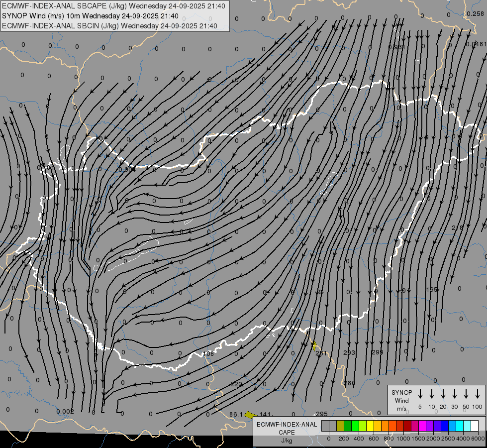487x448 pixels.
Task: Click the wind legend arrow above 100
Action: point(478,394)
